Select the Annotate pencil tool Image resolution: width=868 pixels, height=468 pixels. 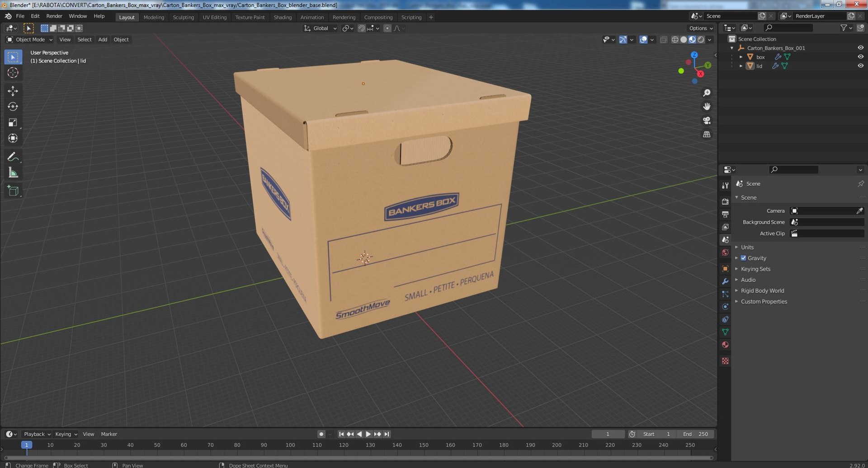pyautogui.click(x=13, y=157)
